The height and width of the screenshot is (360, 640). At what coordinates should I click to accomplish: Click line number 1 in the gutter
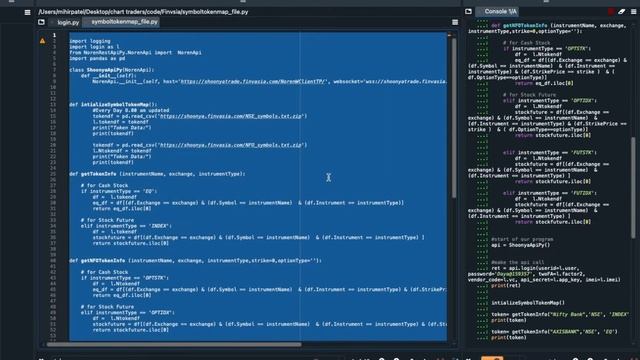(54, 35)
